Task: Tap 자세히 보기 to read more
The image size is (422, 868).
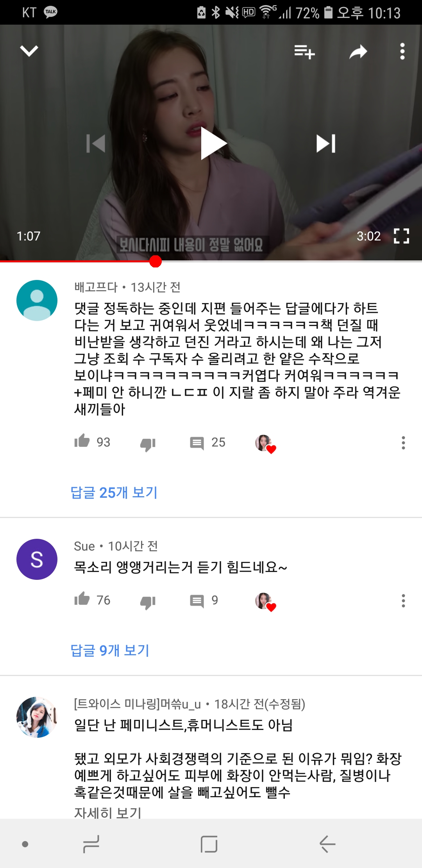Action: coord(107,812)
